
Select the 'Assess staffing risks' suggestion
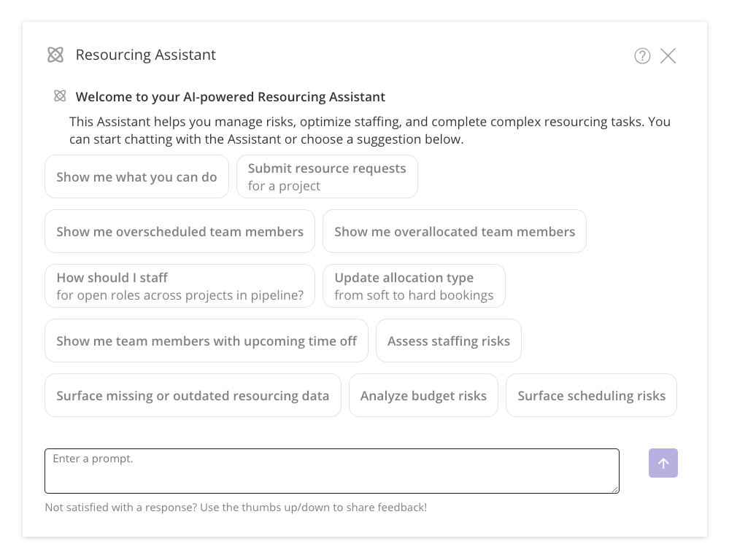tap(448, 341)
